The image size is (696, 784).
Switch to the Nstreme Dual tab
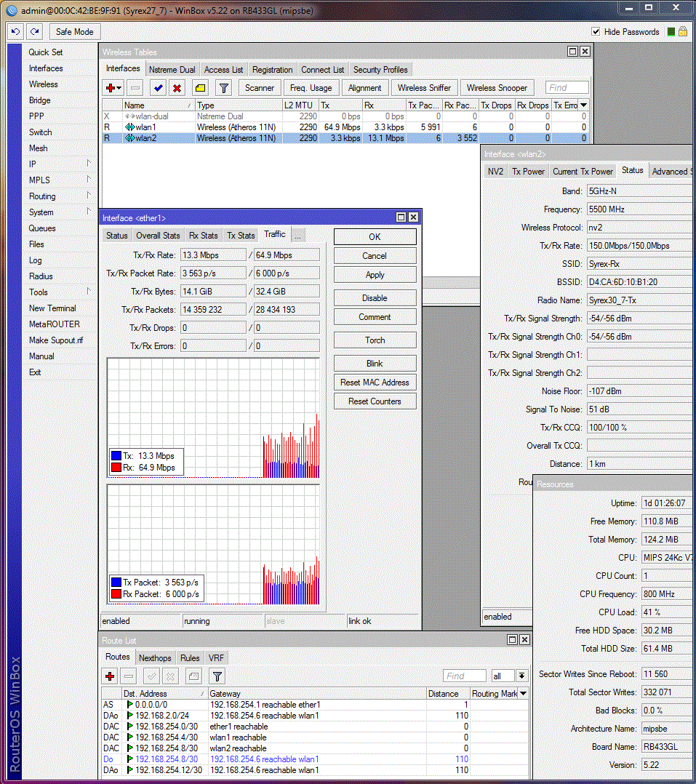172,70
